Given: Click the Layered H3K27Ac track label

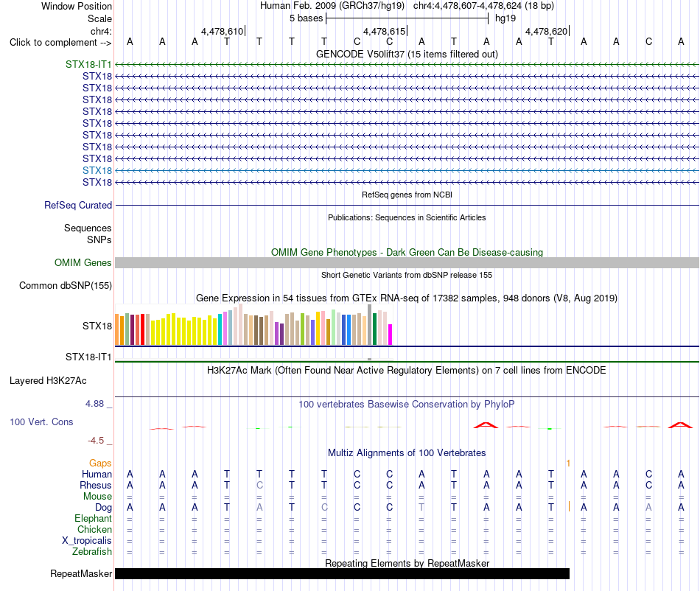Looking at the screenshot, I should (x=48, y=381).
